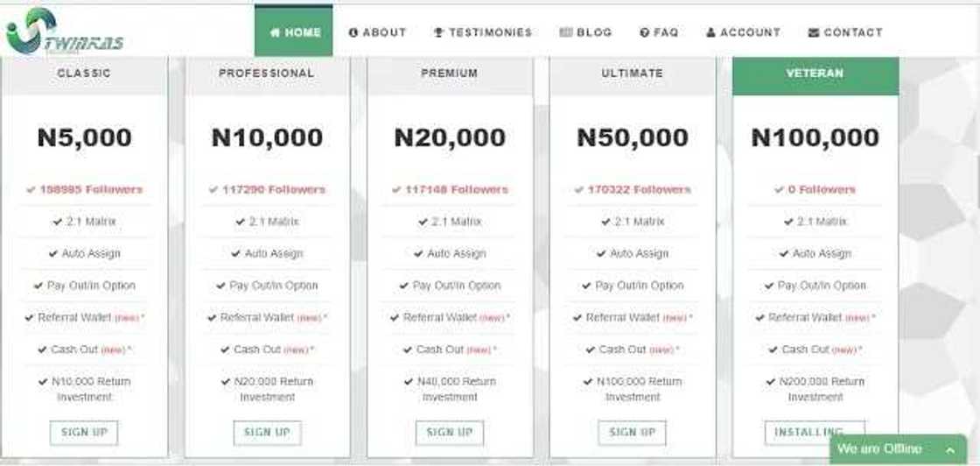This screenshot has height=466, width=980.
Task: Click the house icon in Home tab
Action: pos(275,32)
